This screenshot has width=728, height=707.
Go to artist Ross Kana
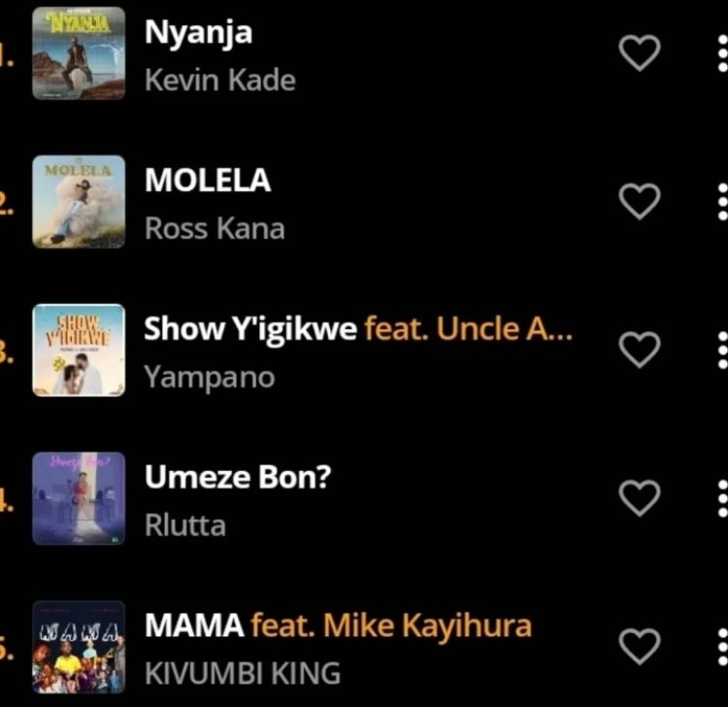(215, 228)
